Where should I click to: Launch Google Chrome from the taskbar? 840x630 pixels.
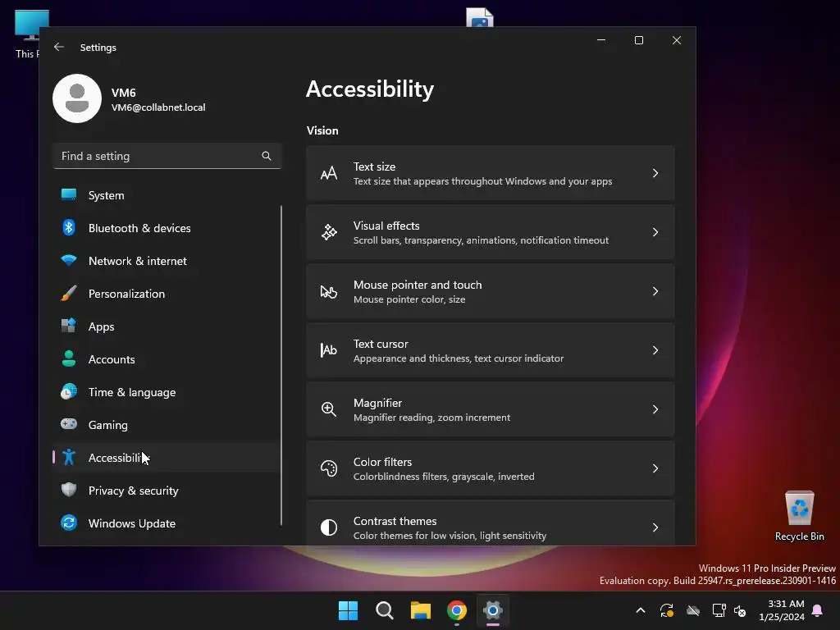457,610
